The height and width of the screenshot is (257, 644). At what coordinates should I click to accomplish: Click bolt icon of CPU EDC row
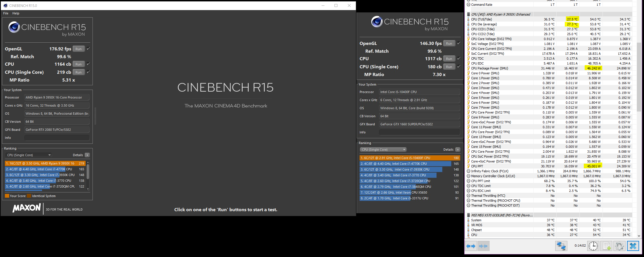[x=469, y=63]
